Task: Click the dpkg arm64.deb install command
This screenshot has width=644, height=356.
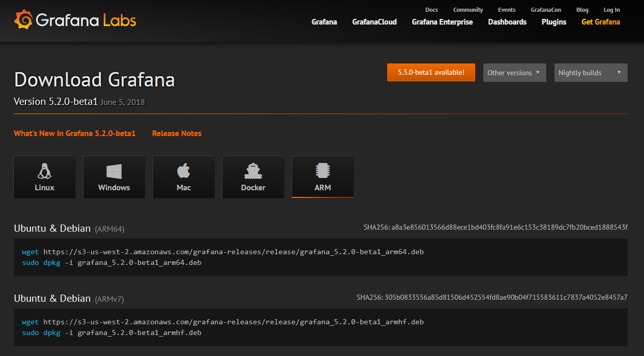Action: coord(112,262)
